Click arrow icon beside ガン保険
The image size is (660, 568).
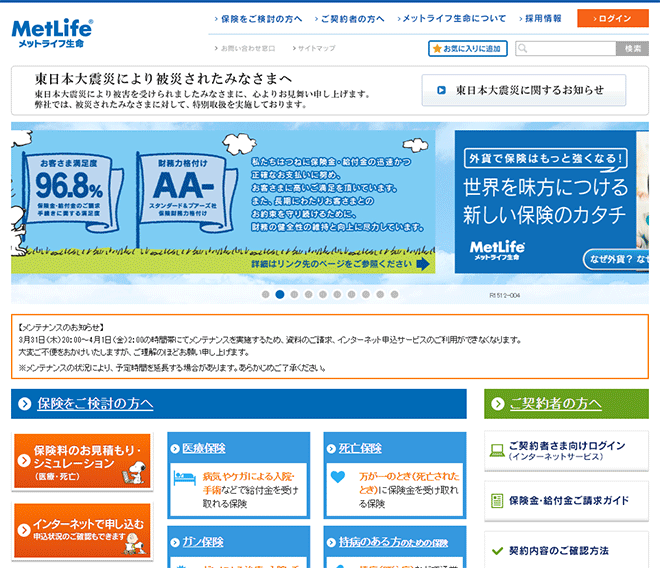175,542
